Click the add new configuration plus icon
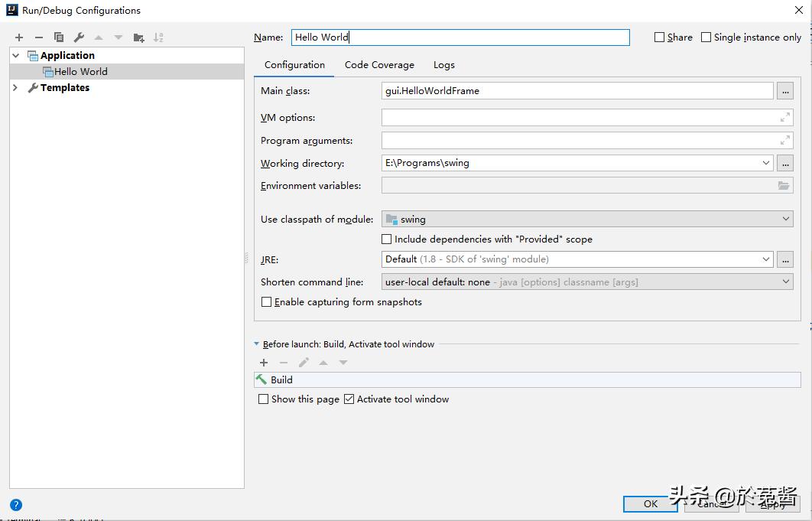This screenshot has height=521, width=812. tap(19, 37)
